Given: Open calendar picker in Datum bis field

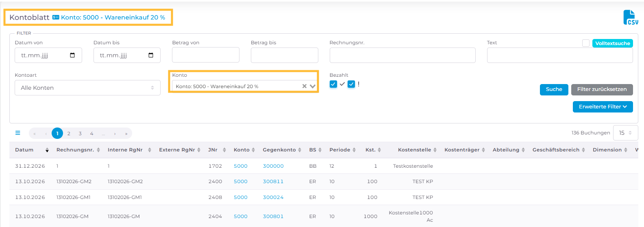Looking at the screenshot, I should click(151, 55).
